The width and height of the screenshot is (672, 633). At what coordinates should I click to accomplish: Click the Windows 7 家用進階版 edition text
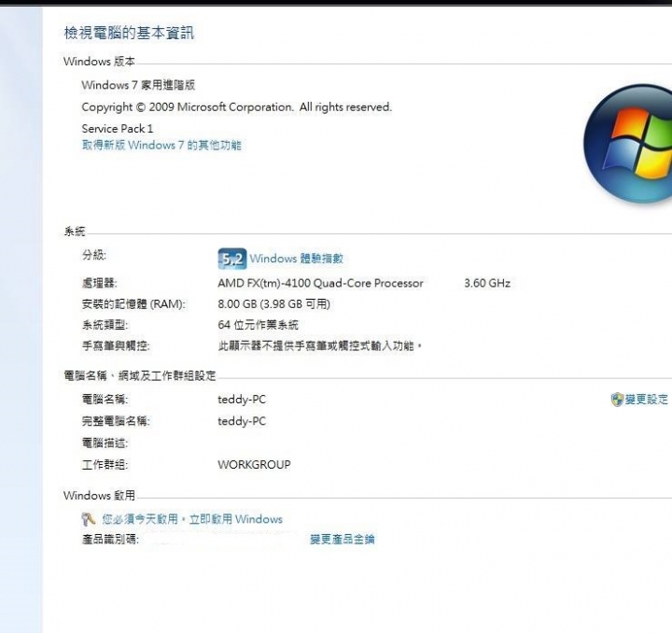pyautogui.click(x=138, y=85)
